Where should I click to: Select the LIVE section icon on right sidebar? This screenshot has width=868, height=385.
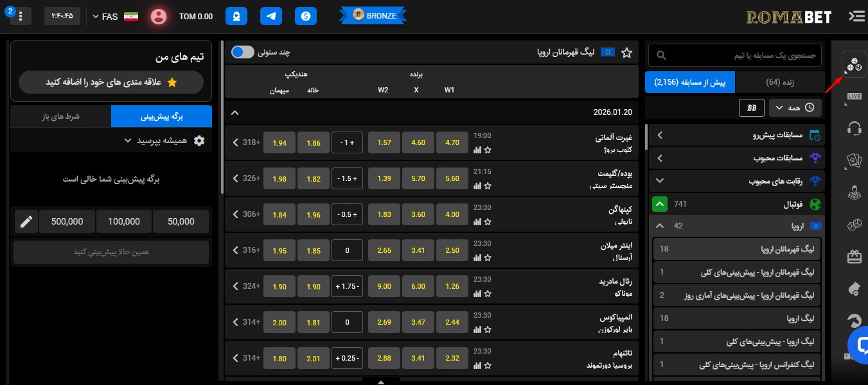point(855,96)
